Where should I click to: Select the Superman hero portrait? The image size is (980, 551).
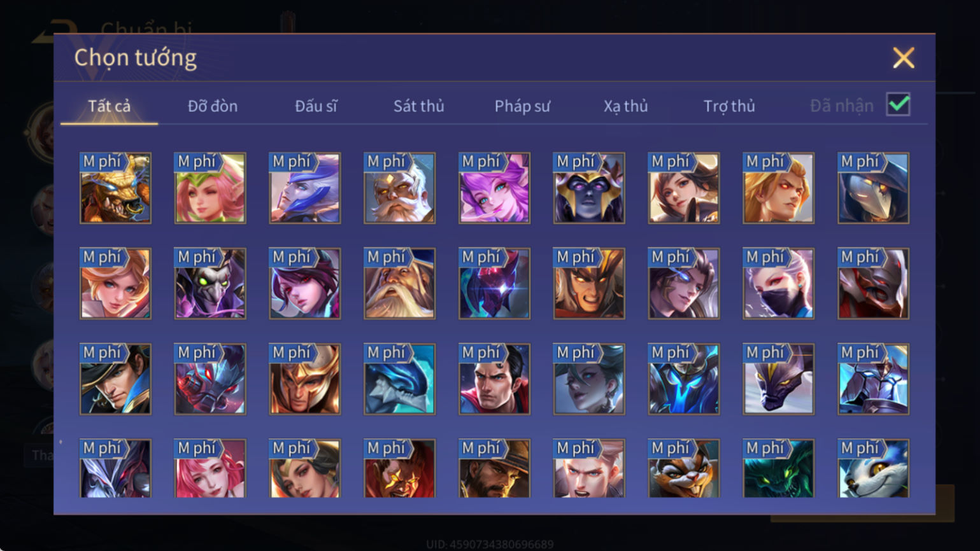coord(494,379)
